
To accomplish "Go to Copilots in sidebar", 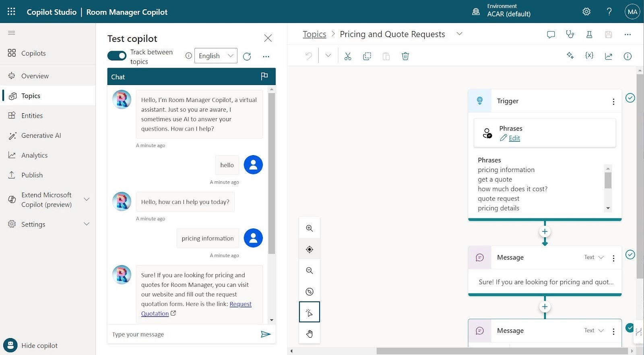I will point(48,53).
